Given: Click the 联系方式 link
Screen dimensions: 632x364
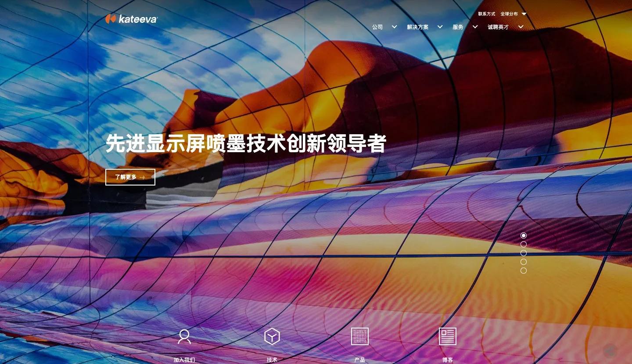Looking at the screenshot, I should point(487,14).
